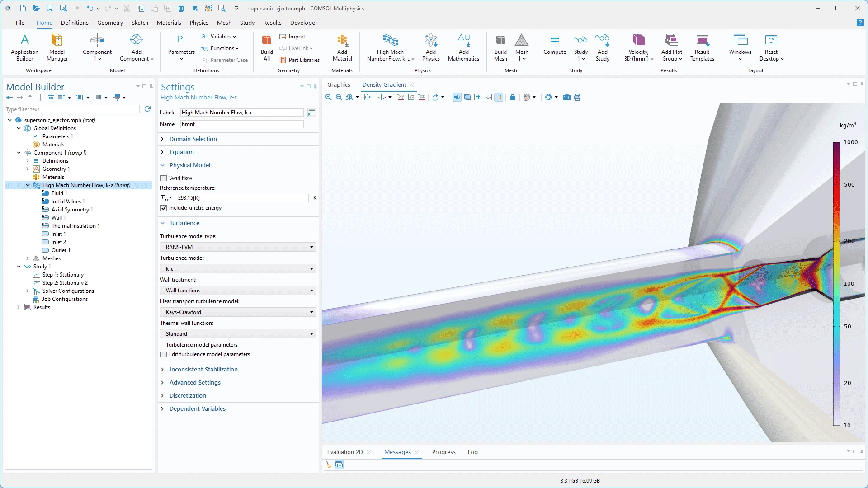The width and height of the screenshot is (868, 488).
Task: Open the Wall treatment dropdown
Action: [x=238, y=291]
